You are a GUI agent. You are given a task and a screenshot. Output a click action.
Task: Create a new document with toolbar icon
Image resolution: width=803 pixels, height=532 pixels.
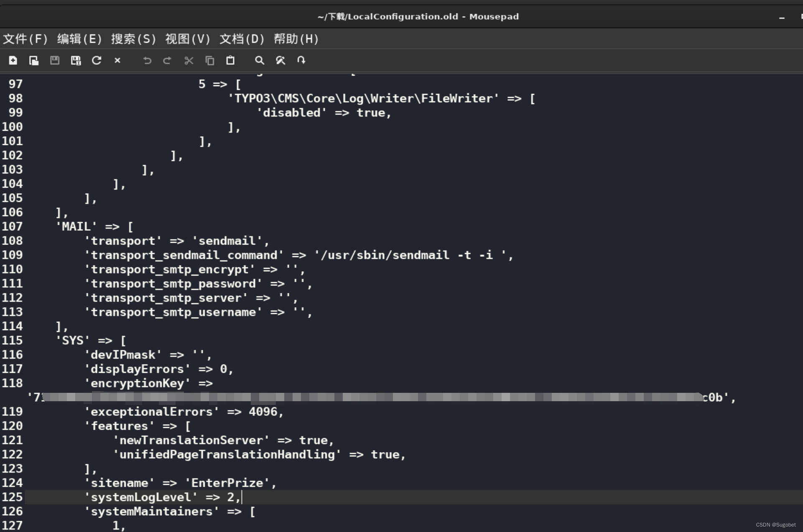pyautogui.click(x=13, y=61)
